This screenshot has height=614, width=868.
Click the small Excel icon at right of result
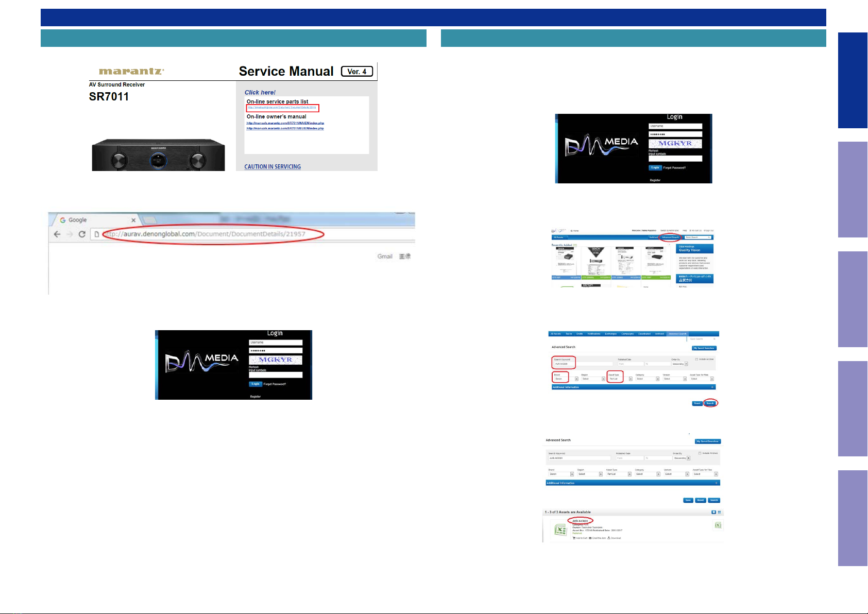click(x=718, y=525)
